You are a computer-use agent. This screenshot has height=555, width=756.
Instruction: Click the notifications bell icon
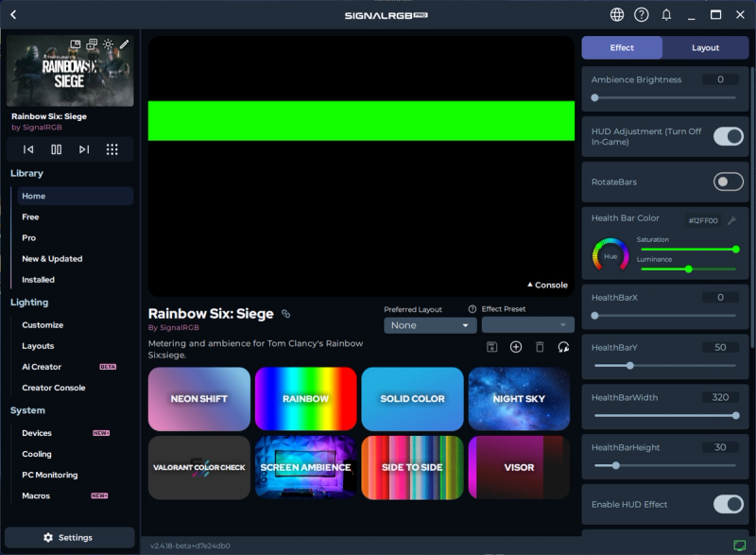point(666,14)
